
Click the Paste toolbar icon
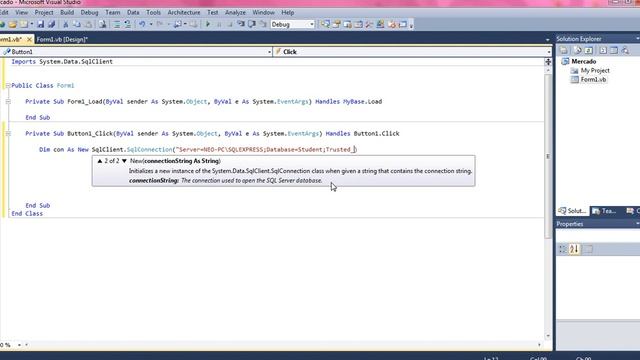click(x=88, y=24)
